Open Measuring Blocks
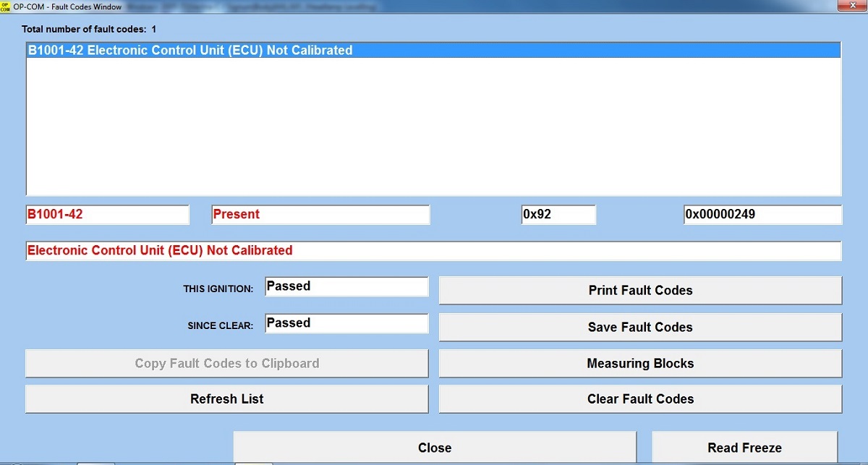 pyautogui.click(x=640, y=363)
